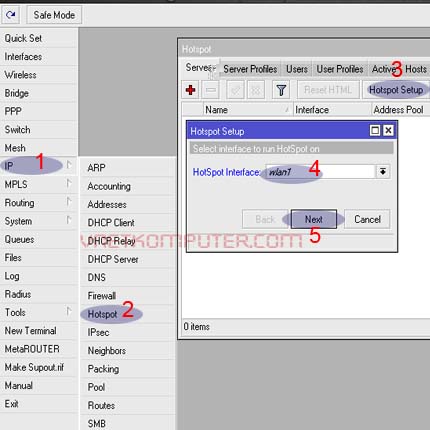This screenshot has height=430, width=430.
Task: Click Exit in sidebar
Action: (39, 404)
